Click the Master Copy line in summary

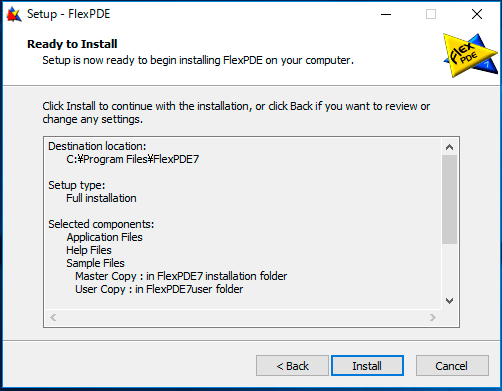pyautogui.click(x=181, y=276)
